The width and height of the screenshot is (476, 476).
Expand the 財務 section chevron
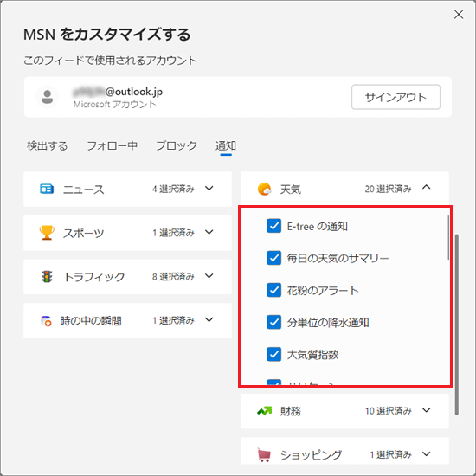pyautogui.click(x=426, y=410)
